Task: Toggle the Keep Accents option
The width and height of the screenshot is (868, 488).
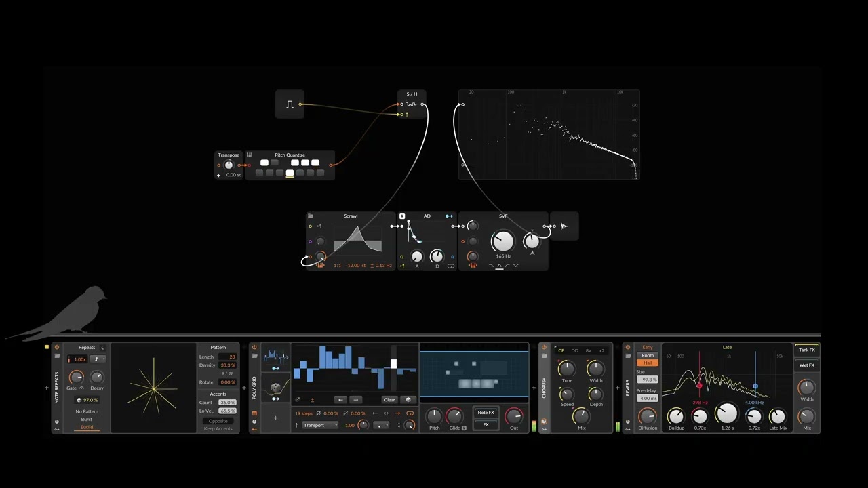Action: (218, 428)
